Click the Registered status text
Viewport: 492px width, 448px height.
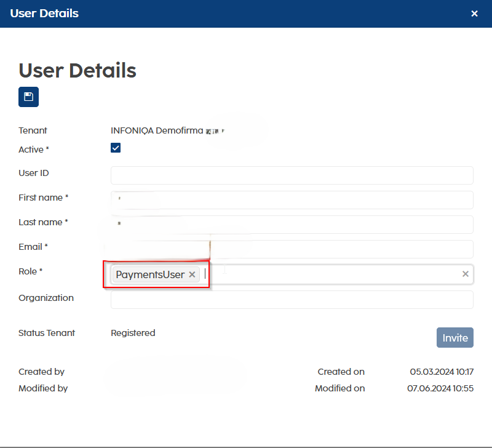(x=133, y=333)
